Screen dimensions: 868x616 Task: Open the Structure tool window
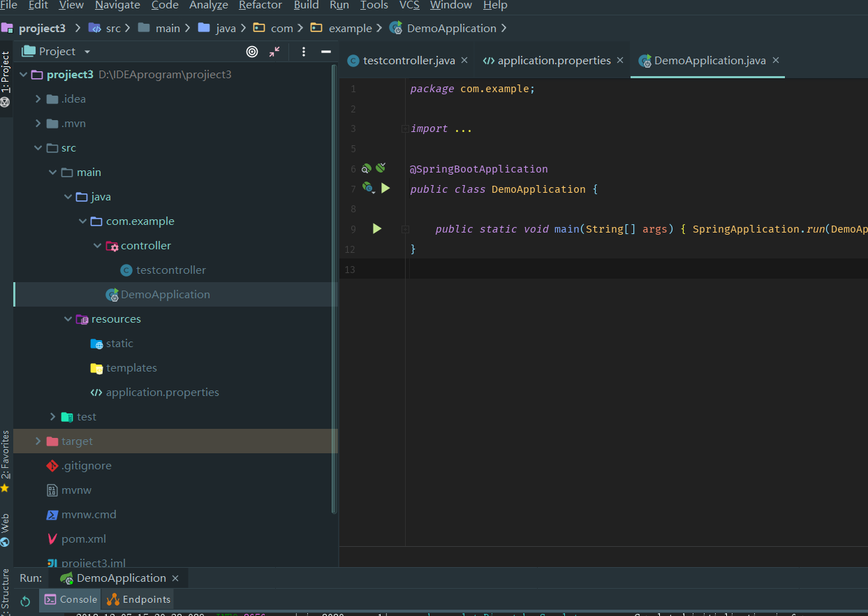click(x=6, y=590)
